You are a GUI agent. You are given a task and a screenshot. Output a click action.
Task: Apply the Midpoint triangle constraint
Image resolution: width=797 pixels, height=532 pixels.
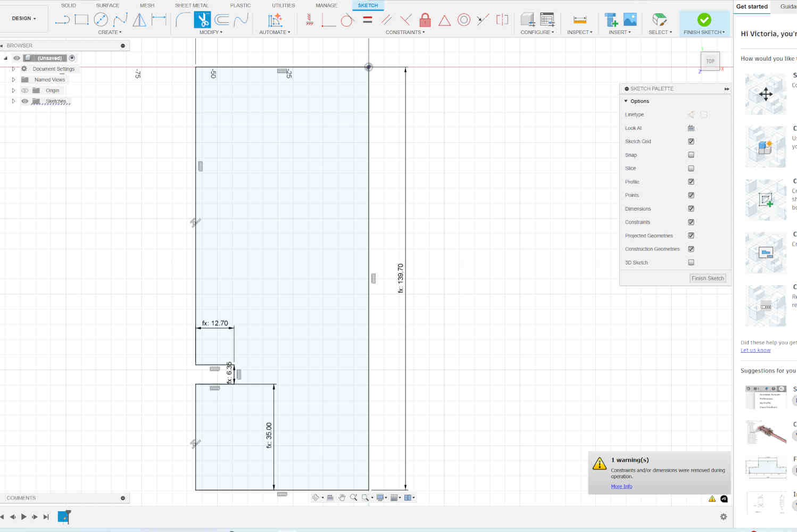(x=445, y=21)
